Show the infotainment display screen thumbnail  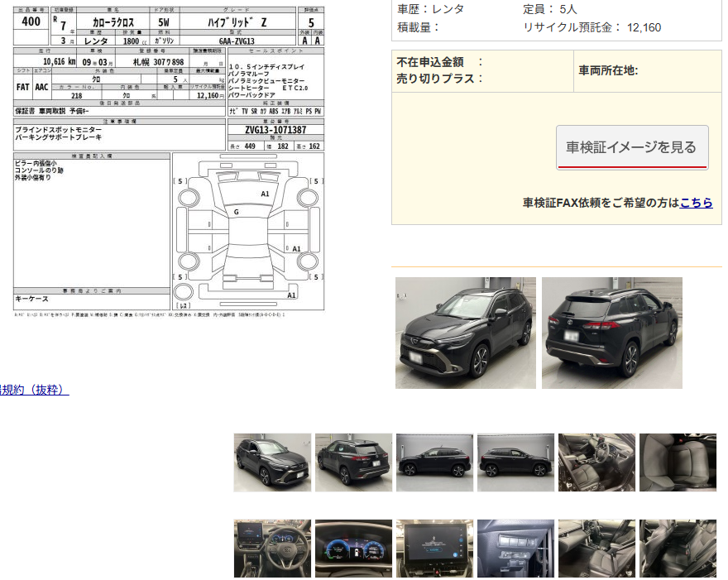[434, 548]
